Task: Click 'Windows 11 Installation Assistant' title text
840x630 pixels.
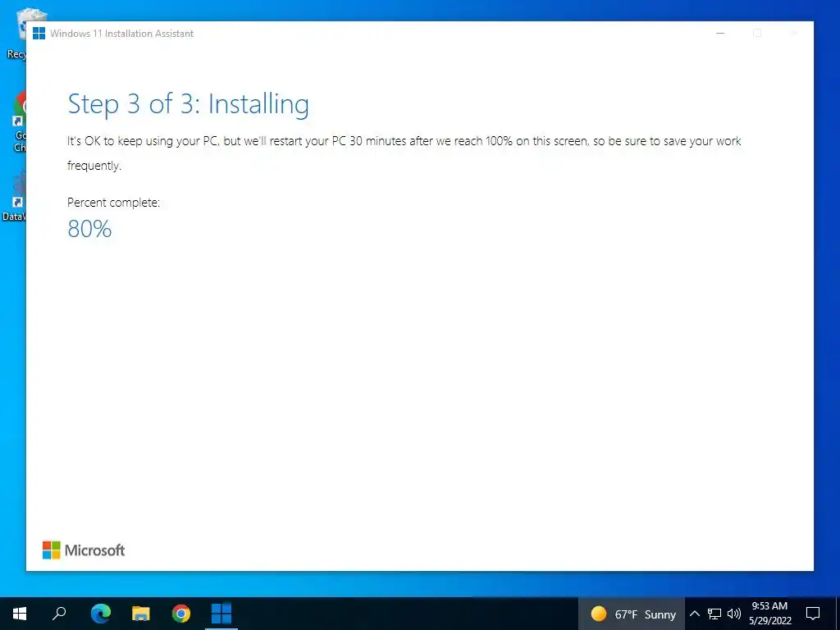Action: [121, 33]
